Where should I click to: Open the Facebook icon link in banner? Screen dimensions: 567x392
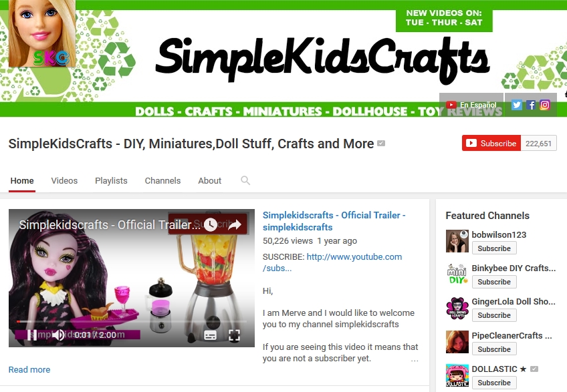[530, 105]
